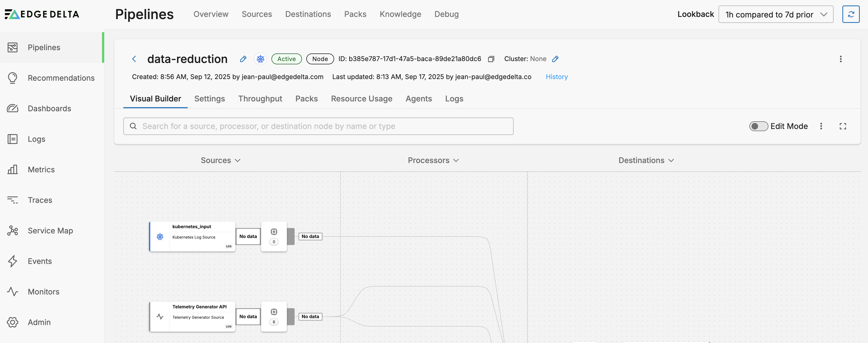868x343 pixels.
Task: Expand visual builder to fullscreen
Action: 843,126
